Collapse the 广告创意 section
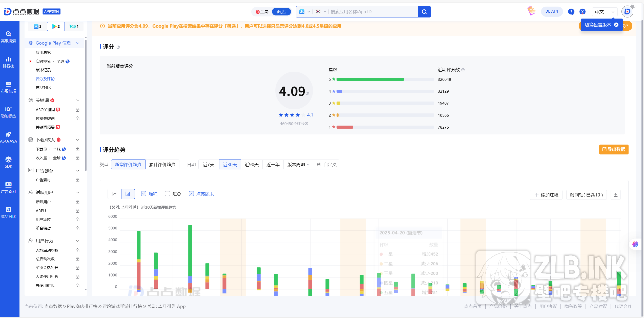 (78, 171)
